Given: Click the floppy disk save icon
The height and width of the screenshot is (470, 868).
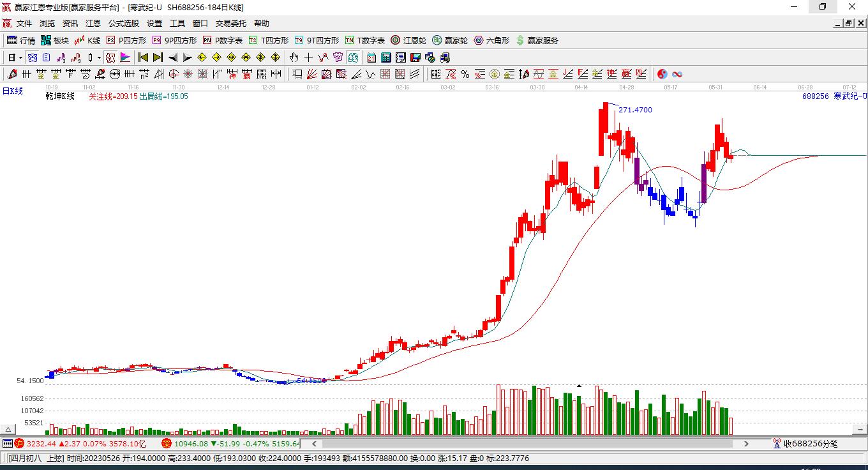Looking at the screenshot, I should click(415, 57).
